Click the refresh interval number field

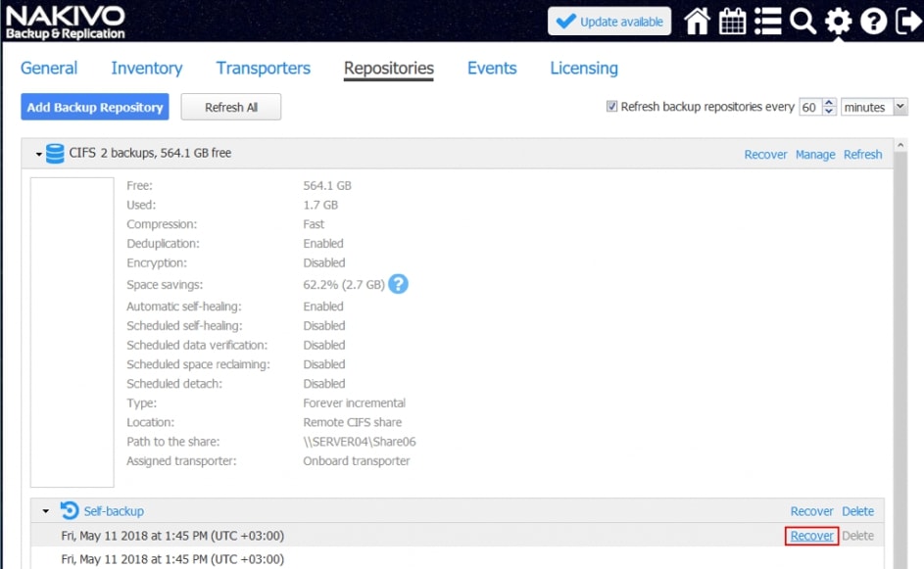click(809, 108)
